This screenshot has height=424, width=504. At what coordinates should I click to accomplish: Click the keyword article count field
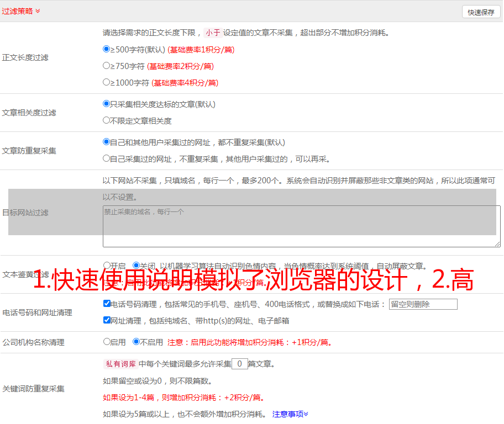coord(239,364)
